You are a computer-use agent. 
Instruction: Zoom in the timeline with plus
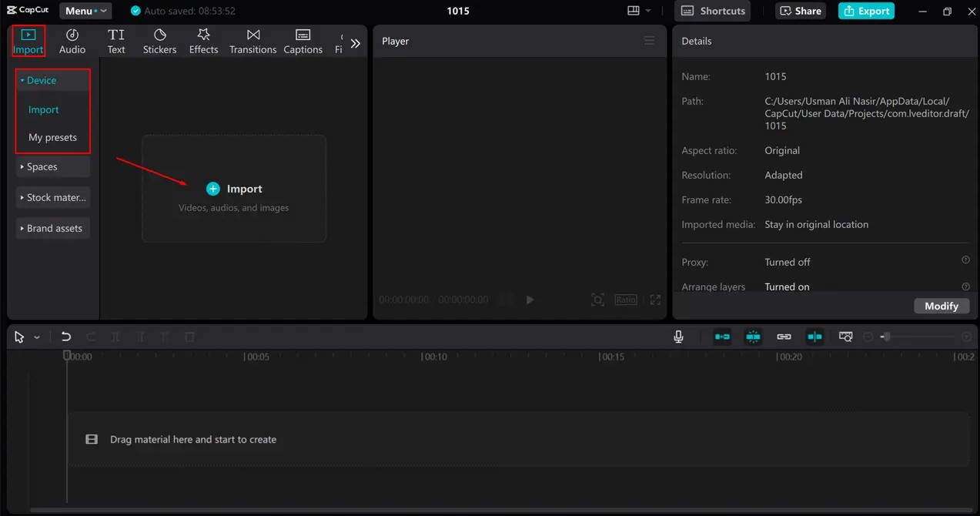[966, 337]
